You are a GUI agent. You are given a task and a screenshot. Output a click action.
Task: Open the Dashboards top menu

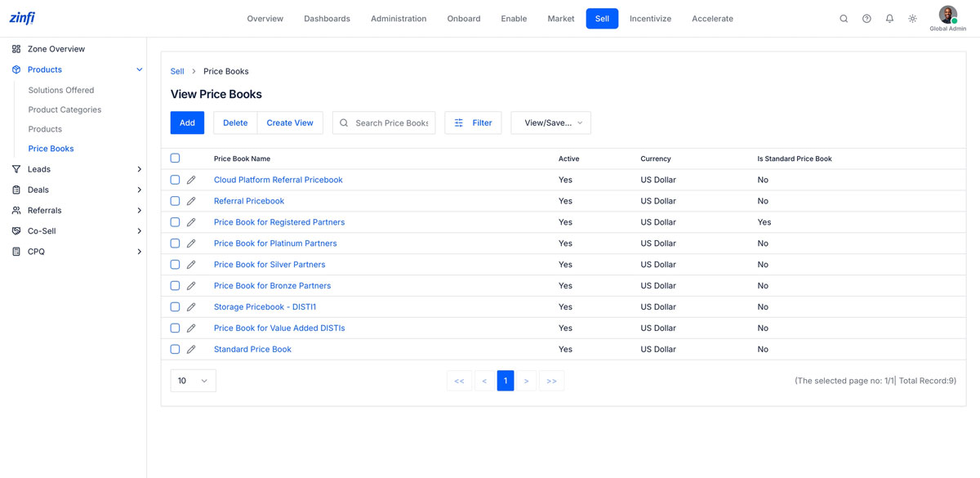(x=327, y=19)
